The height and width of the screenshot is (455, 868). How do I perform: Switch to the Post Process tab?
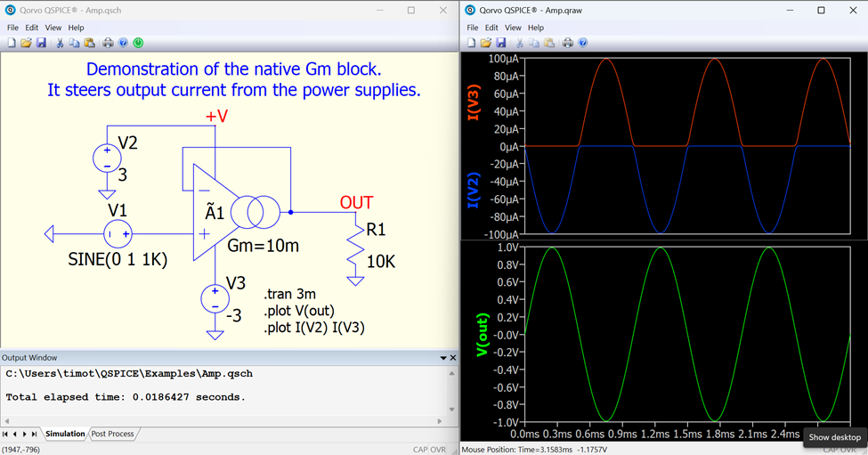112,434
